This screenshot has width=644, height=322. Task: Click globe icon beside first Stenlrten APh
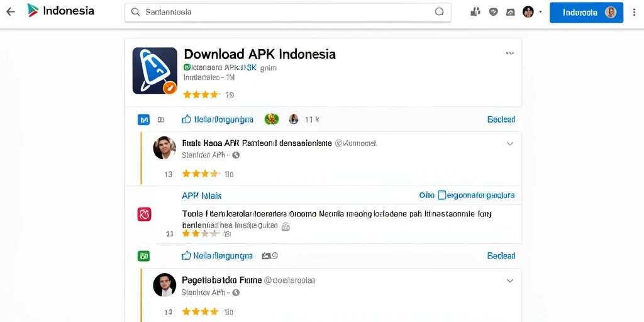(x=236, y=155)
